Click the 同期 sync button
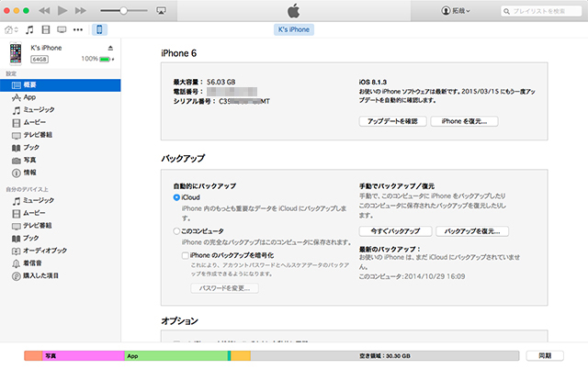588x369 pixels. point(545,356)
